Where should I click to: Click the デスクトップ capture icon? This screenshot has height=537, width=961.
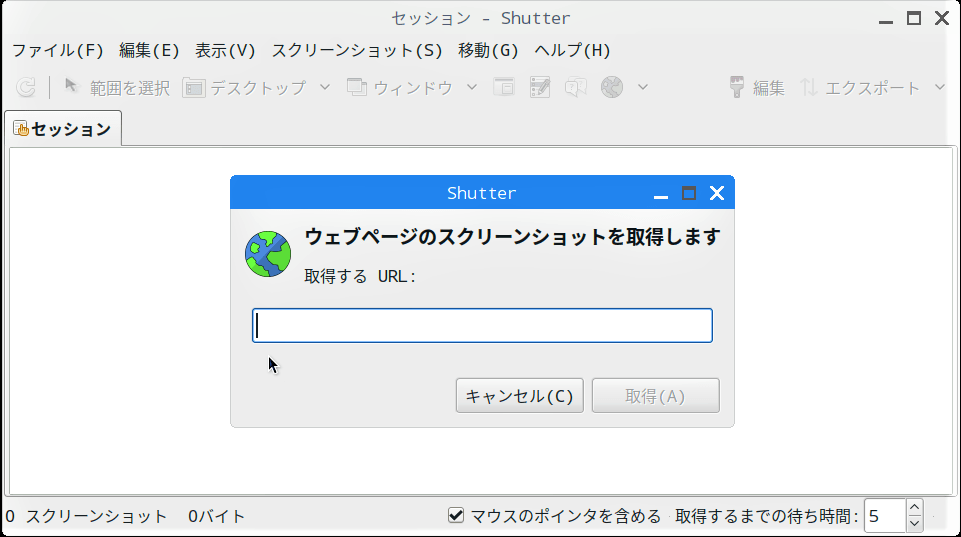193,88
